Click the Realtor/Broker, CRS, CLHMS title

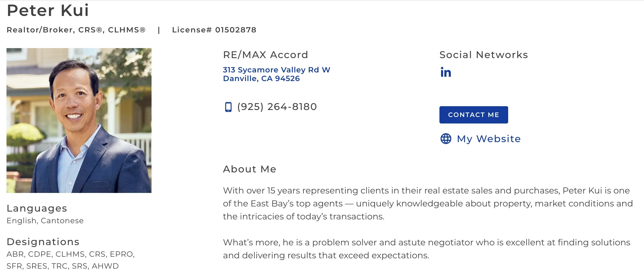[x=76, y=30]
